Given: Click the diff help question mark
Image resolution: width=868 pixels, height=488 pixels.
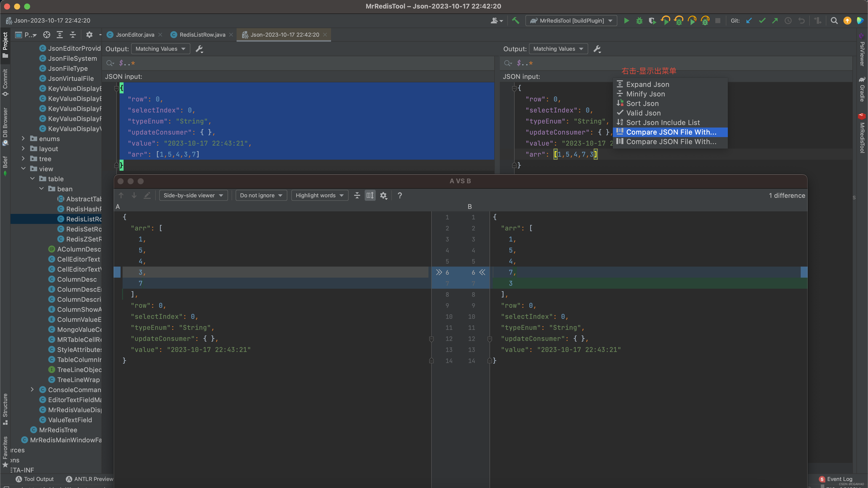Looking at the screenshot, I should click(x=400, y=195).
